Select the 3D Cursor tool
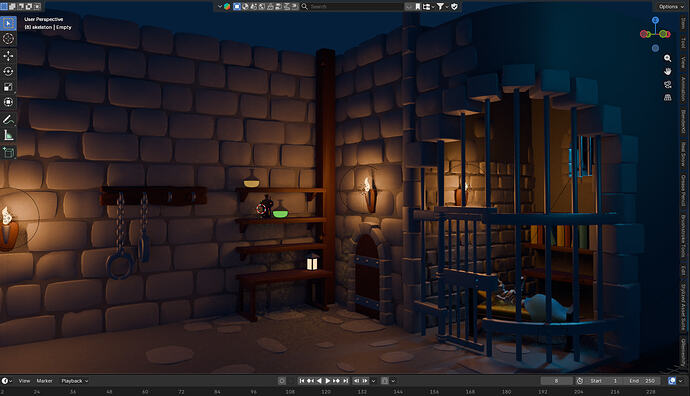 pyautogui.click(x=8, y=39)
